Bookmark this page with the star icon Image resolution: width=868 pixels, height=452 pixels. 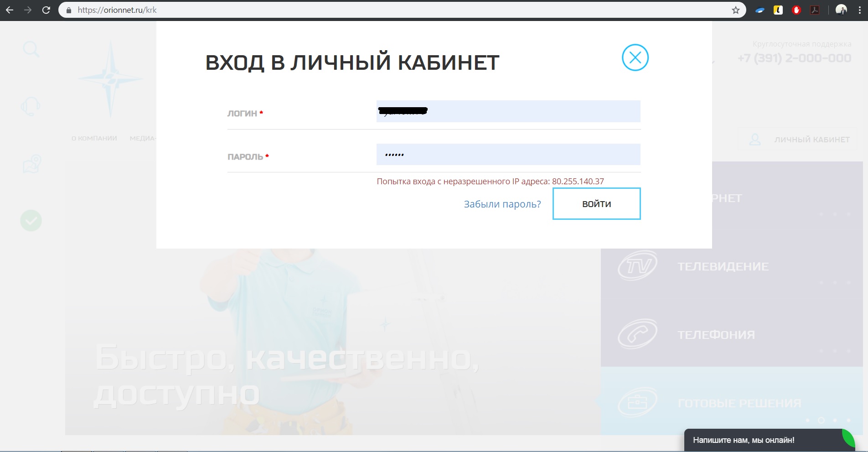coord(735,10)
